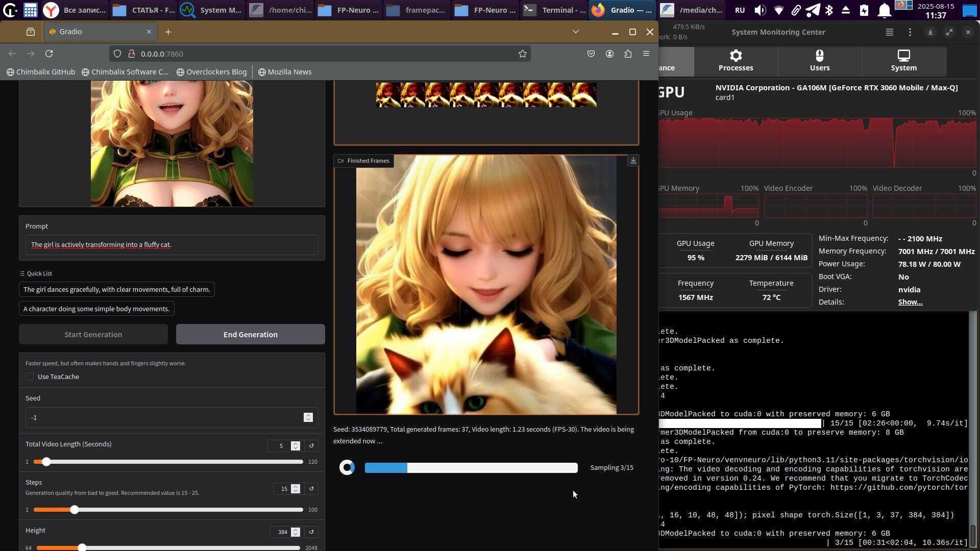Open new browser tab
Image resolution: width=980 pixels, height=551 pixels.
(x=168, y=32)
